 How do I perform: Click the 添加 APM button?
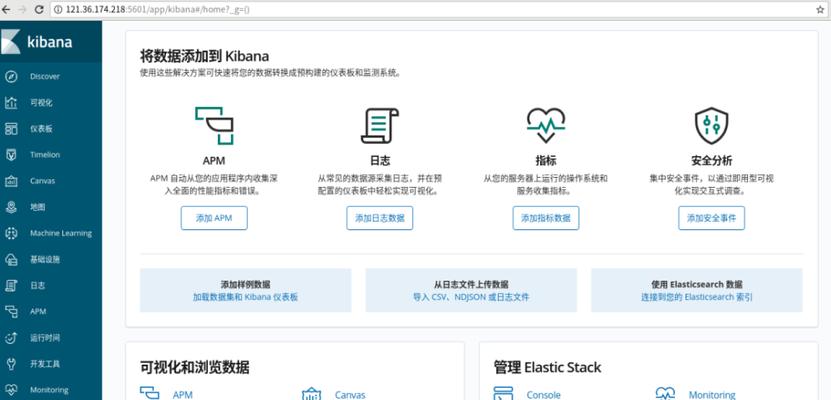[214, 218]
